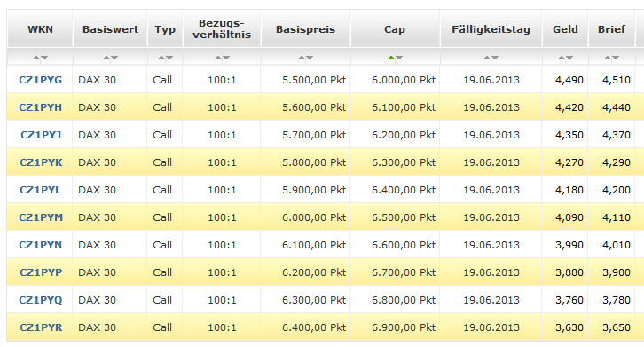This screenshot has width=644, height=347.
Task: Open certificate CZ1PYP link
Action: click(x=41, y=272)
